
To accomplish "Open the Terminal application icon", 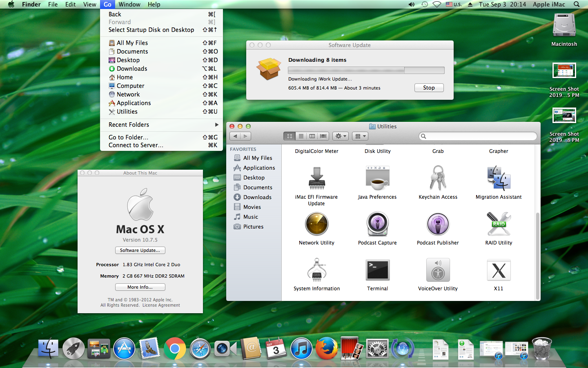I will click(x=377, y=270).
